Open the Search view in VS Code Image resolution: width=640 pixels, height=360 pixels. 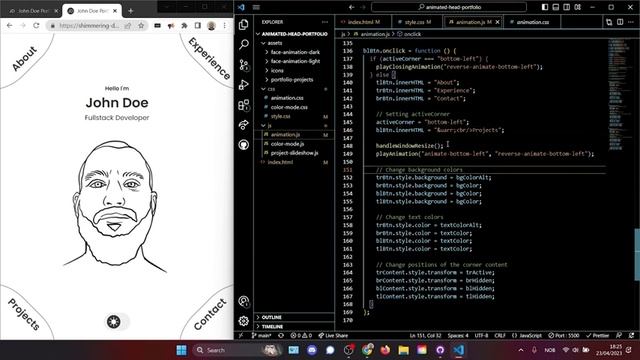[x=244, y=44]
